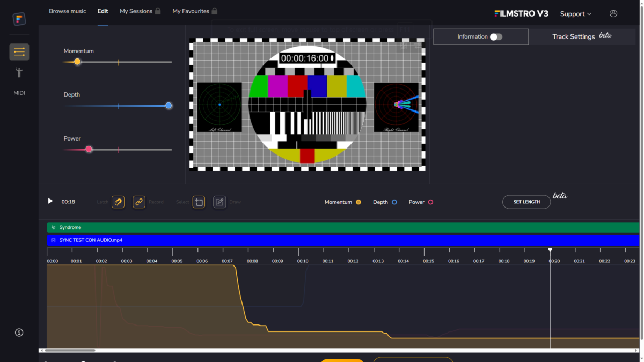Image resolution: width=644 pixels, height=362 pixels.
Task: Click 00:15 on the timeline ruler
Action: pos(428,261)
